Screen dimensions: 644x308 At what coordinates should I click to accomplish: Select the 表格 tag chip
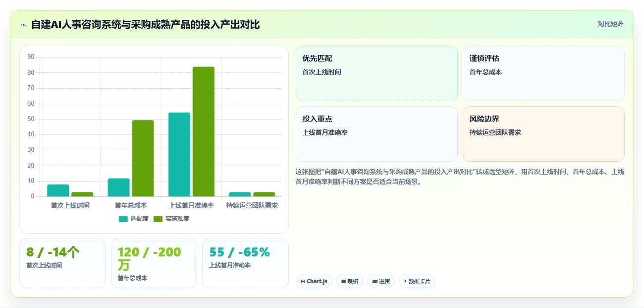click(x=350, y=281)
